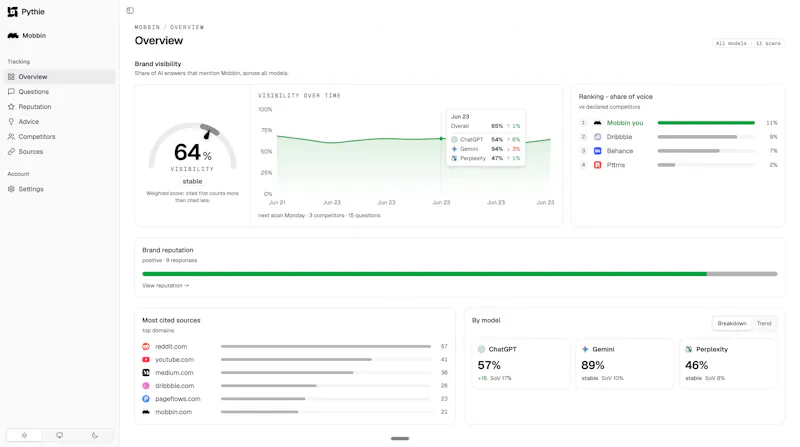Click the Questions chat bubble icon
This screenshot has height=447, width=800.
pos(11,92)
